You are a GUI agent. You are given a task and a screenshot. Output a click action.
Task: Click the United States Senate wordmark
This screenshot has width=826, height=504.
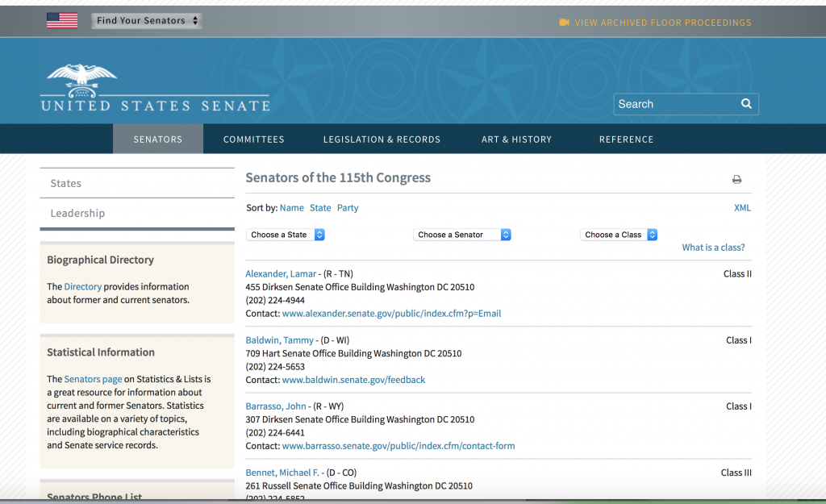point(156,106)
